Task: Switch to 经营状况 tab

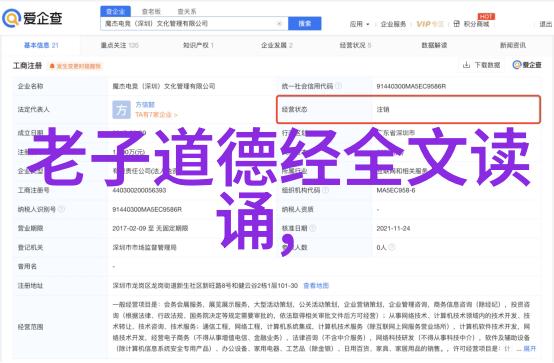Action: tap(355, 45)
